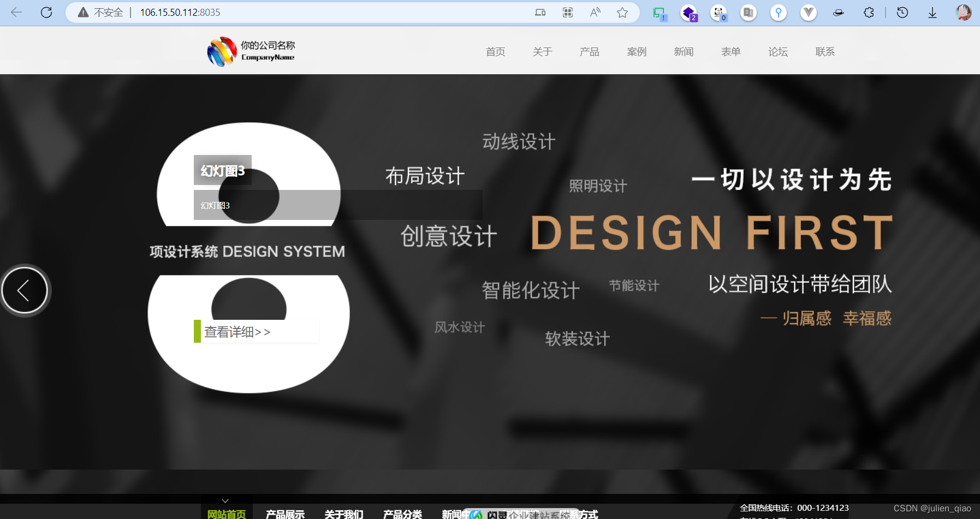Click the QR/grid apps icon in address bar
The image size is (980, 519).
(568, 13)
